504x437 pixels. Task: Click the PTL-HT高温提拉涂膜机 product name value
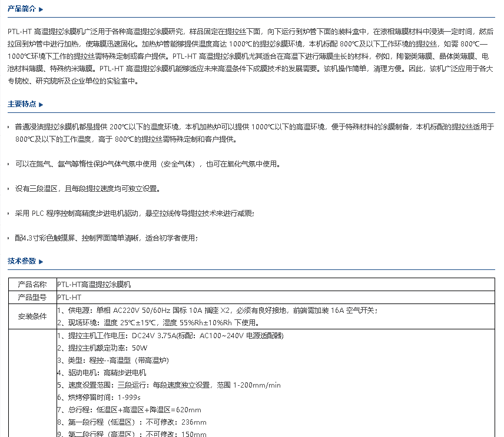pos(94,285)
